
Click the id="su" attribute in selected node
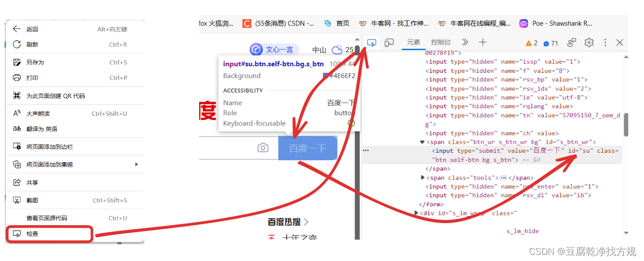[x=581, y=151]
